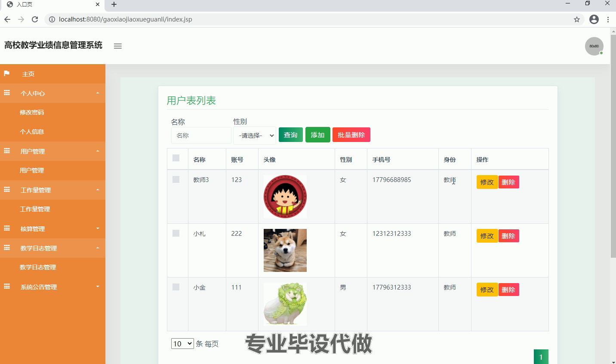Collapse the 工作量管理 section arrow
This screenshot has height=364, width=616.
(98, 190)
